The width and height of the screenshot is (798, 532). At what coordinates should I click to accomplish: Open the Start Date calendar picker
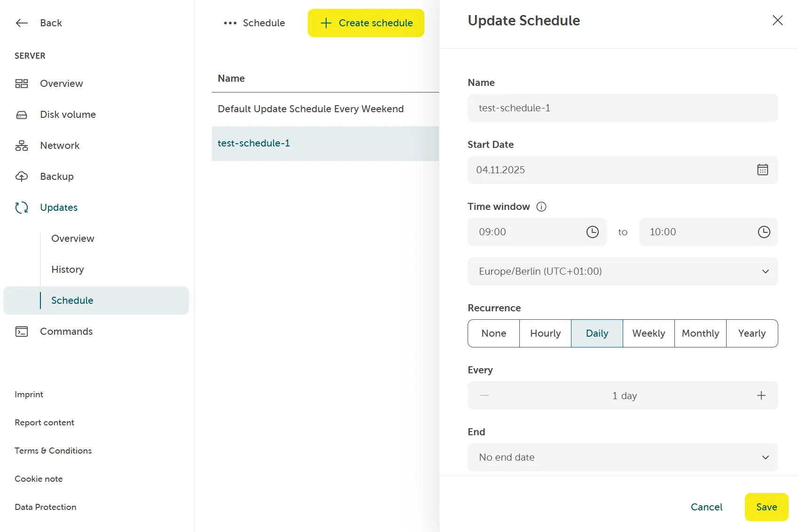click(x=762, y=170)
